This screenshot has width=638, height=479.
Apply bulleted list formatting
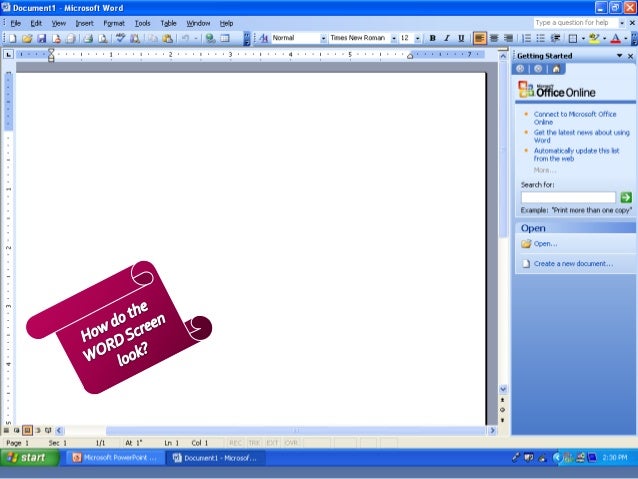pos(540,38)
